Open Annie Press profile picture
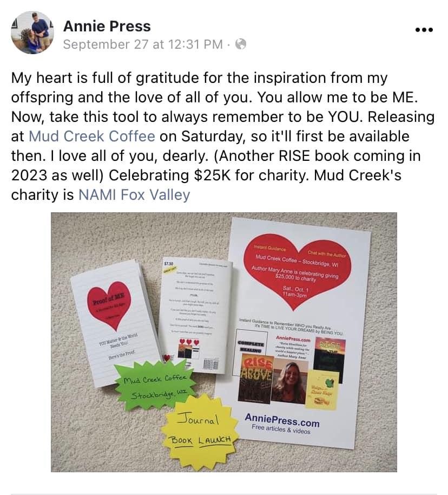This screenshot has height=495, width=448. point(32,32)
